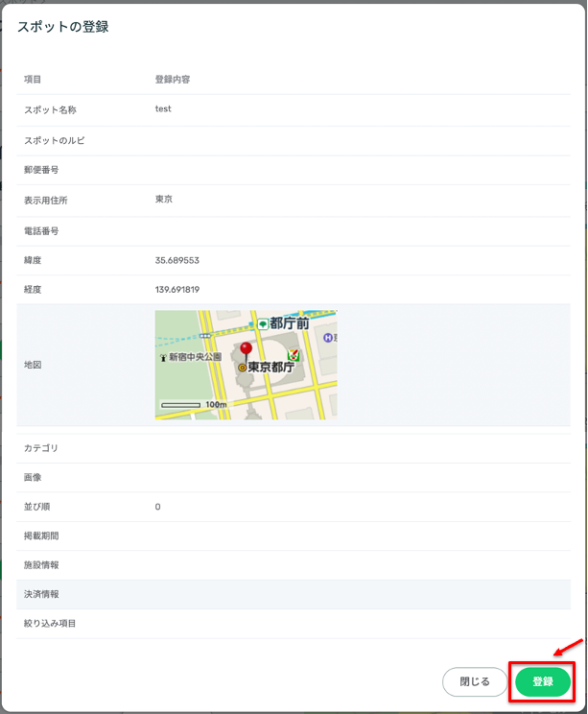
Task: Click the スポットのルビ label
Action: (x=54, y=140)
